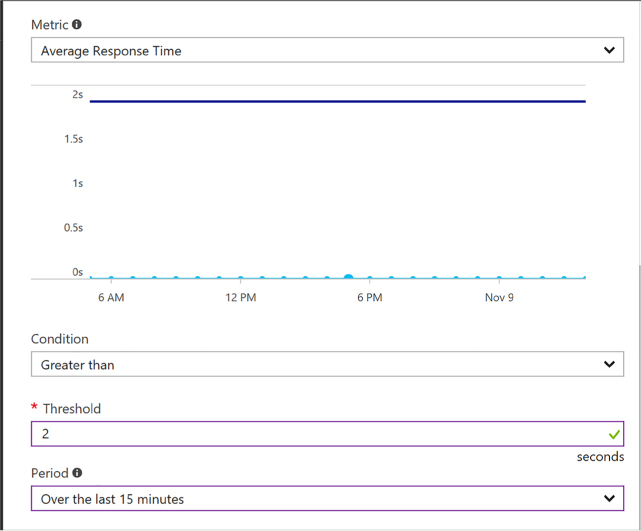Click the 1.5s y-axis label
Screen dimensions: 641x531
pyautogui.click(x=74, y=139)
